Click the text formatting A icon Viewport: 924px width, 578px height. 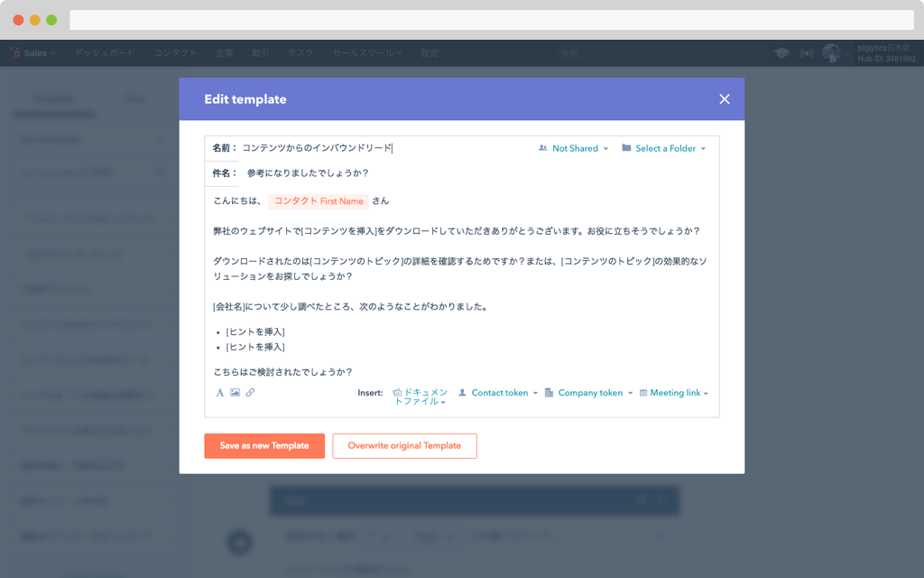pyautogui.click(x=220, y=393)
